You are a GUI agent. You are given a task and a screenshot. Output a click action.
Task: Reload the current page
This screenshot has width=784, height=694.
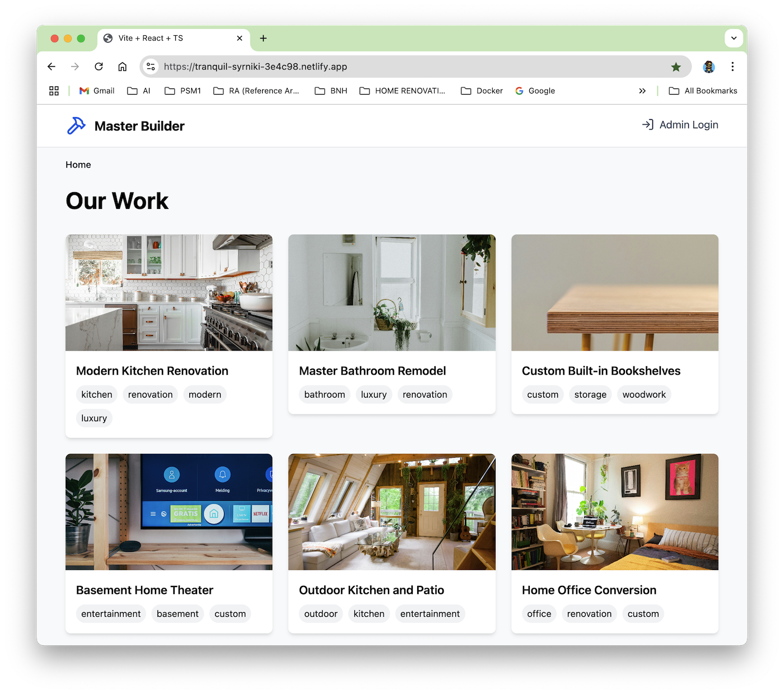tap(99, 66)
